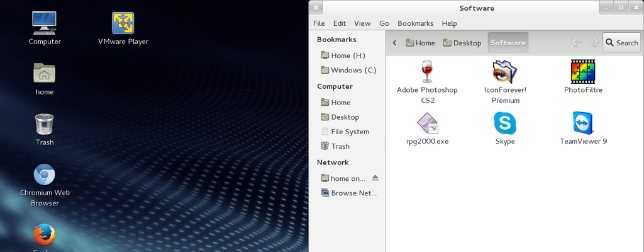Navigate to Desktop in the path bar
The width and height of the screenshot is (644, 252).
click(x=462, y=43)
